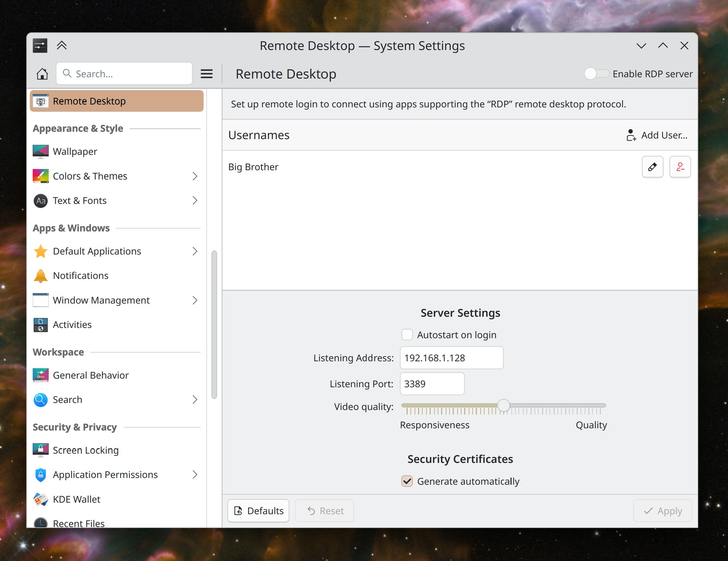
Task: Click the home icon in toolbar
Action: coord(42,74)
